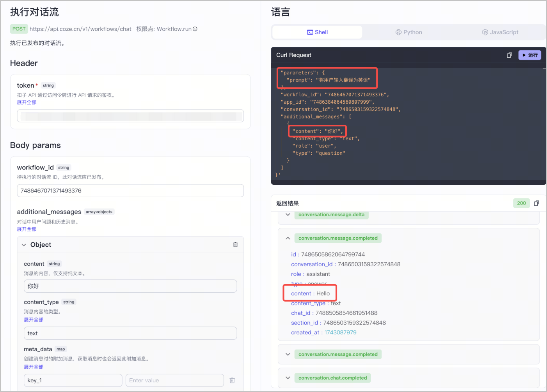Expand the second conversation.message.completed event
Screen dimensions: 547x392
point(288,354)
